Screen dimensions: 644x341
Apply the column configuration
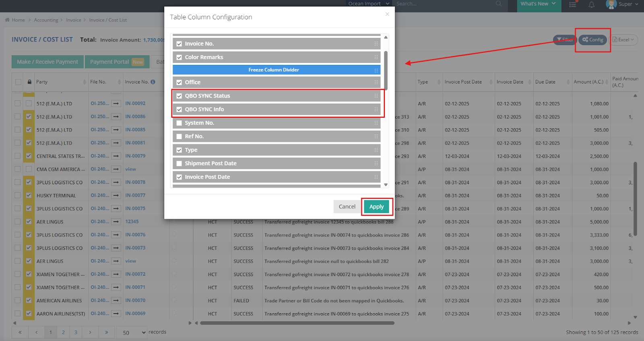[376, 207]
